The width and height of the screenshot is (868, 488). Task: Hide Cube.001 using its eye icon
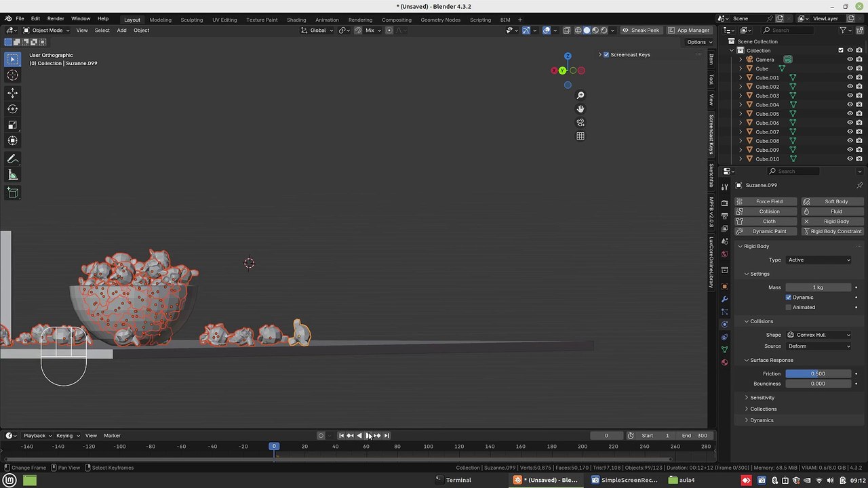850,77
